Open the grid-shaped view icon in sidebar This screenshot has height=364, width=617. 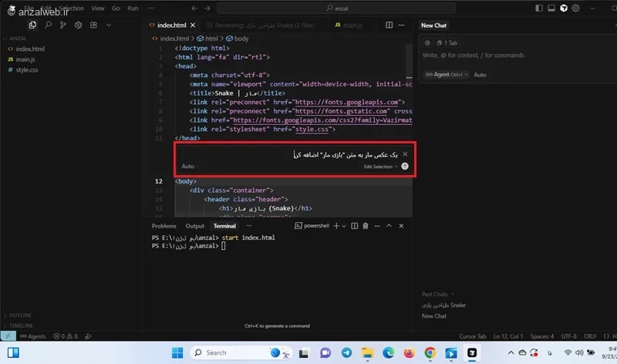(93, 25)
